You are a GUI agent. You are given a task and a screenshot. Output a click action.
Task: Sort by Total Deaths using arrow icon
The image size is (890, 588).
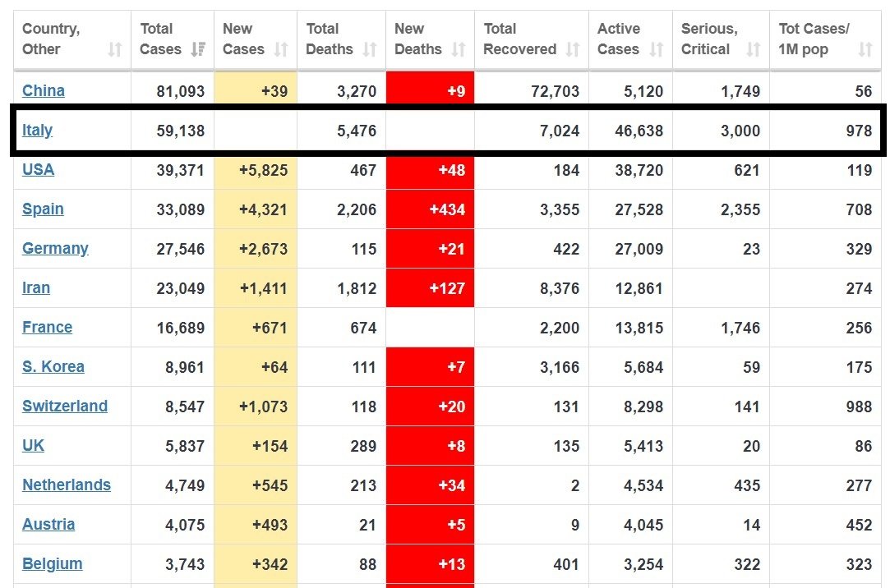pyautogui.click(x=370, y=49)
